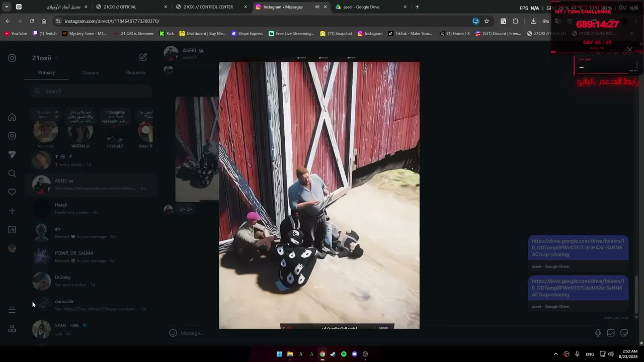
Task: Open the sticker picker icon in composer
Action: click(x=624, y=333)
